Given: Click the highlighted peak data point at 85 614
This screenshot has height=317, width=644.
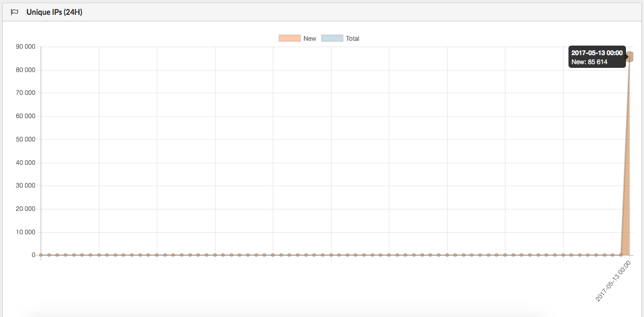Looking at the screenshot, I should coord(629,57).
